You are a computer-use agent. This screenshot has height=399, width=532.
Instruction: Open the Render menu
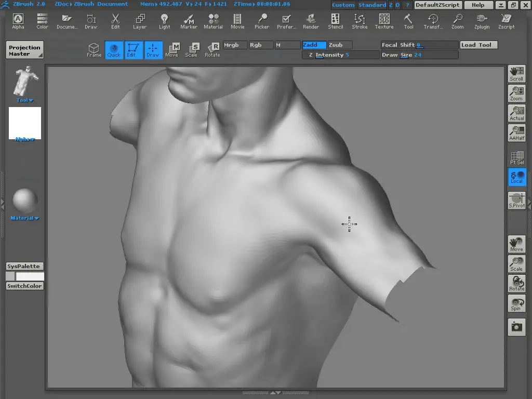click(311, 21)
